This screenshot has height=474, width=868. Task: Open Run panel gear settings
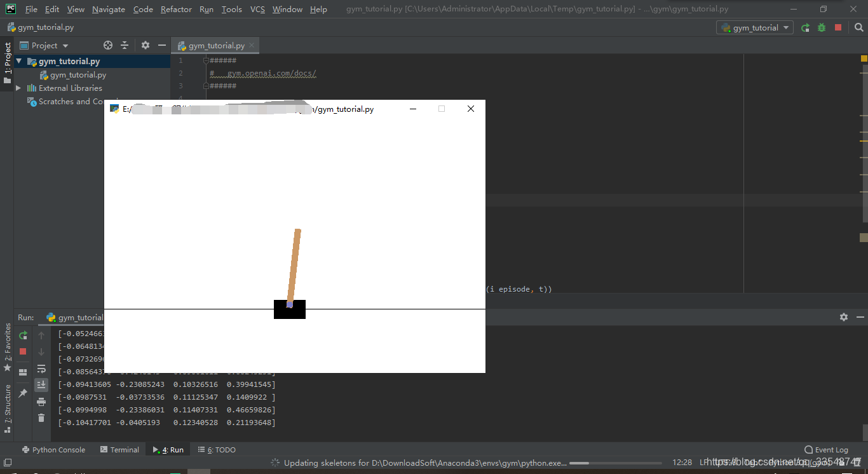tap(844, 317)
